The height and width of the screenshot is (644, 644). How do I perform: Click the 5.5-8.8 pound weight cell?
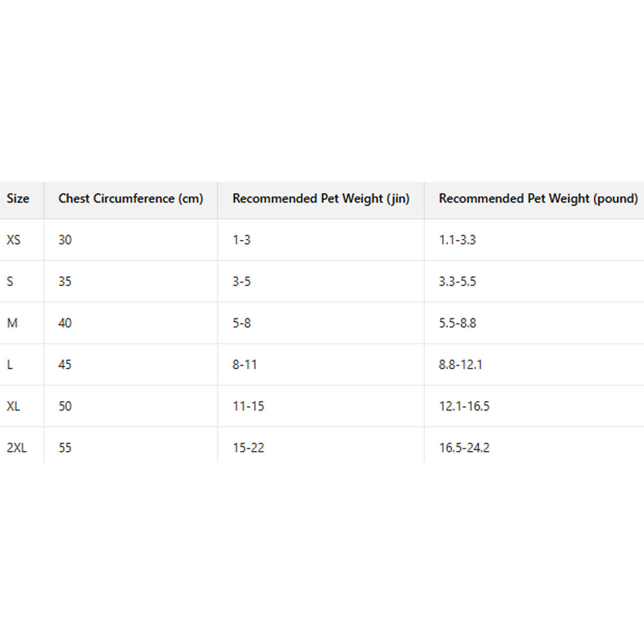pyautogui.click(x=457, y=323)
